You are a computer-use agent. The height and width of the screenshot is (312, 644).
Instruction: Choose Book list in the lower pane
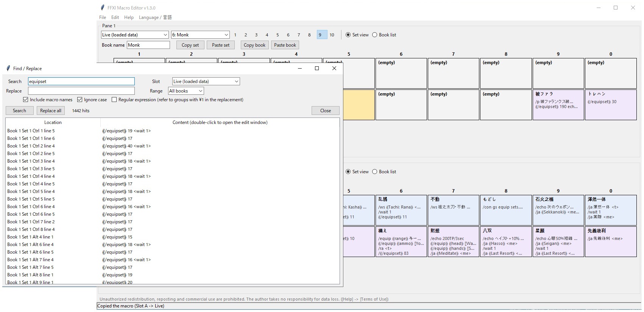(374, 172)
